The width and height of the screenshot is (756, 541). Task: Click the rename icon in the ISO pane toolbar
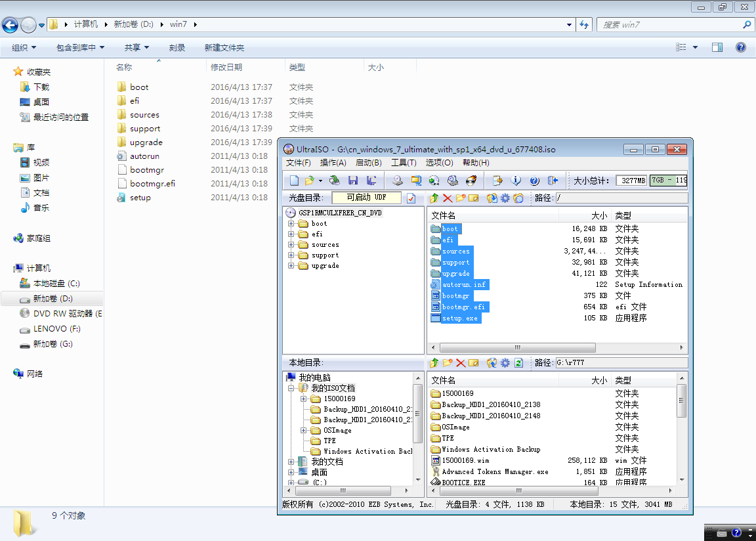(x=474, y=198)
